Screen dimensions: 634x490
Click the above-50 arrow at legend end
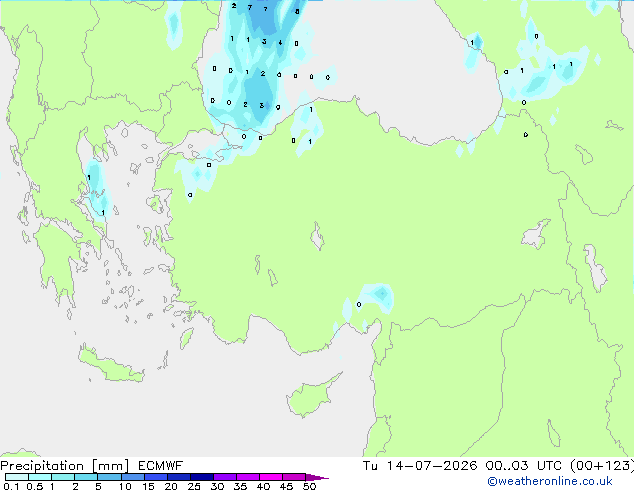[317, 477]
